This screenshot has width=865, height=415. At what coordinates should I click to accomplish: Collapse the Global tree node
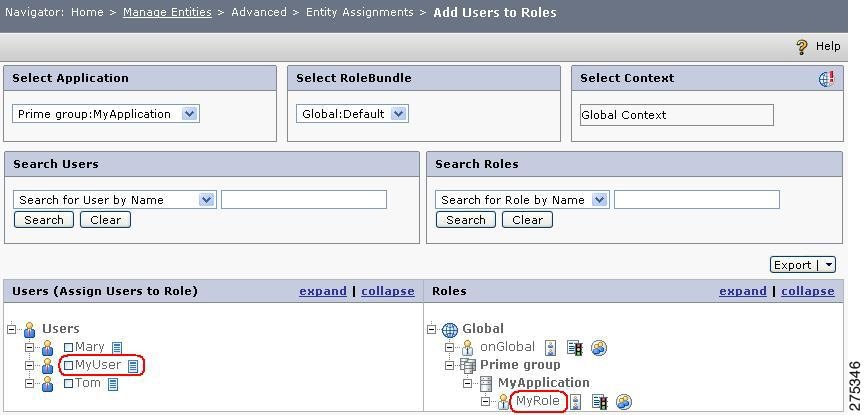431,329
